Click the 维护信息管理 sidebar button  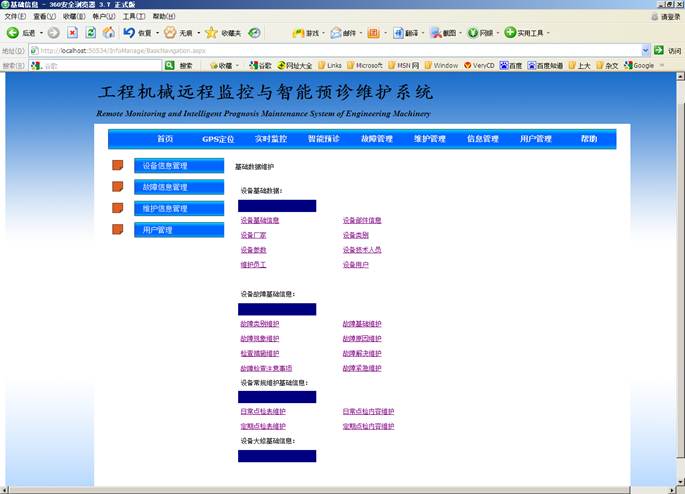pos(179,209)
